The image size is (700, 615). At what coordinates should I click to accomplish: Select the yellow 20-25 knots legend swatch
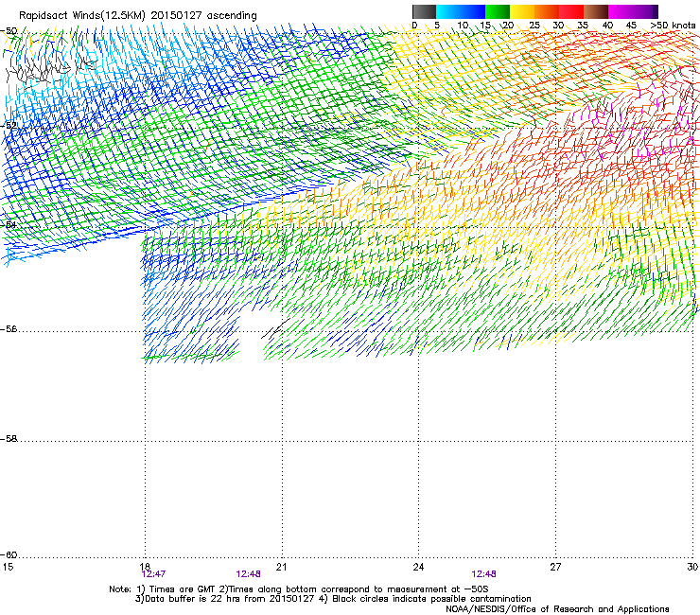pos(522,11)
